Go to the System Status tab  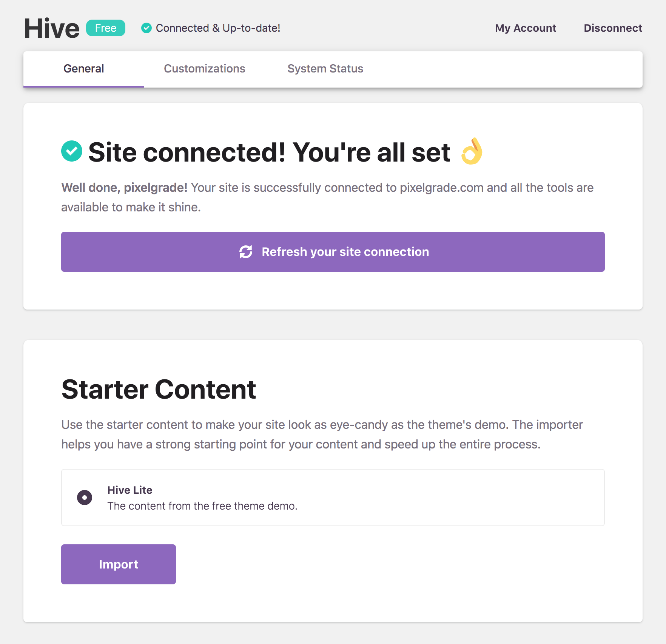coord(325,69)
